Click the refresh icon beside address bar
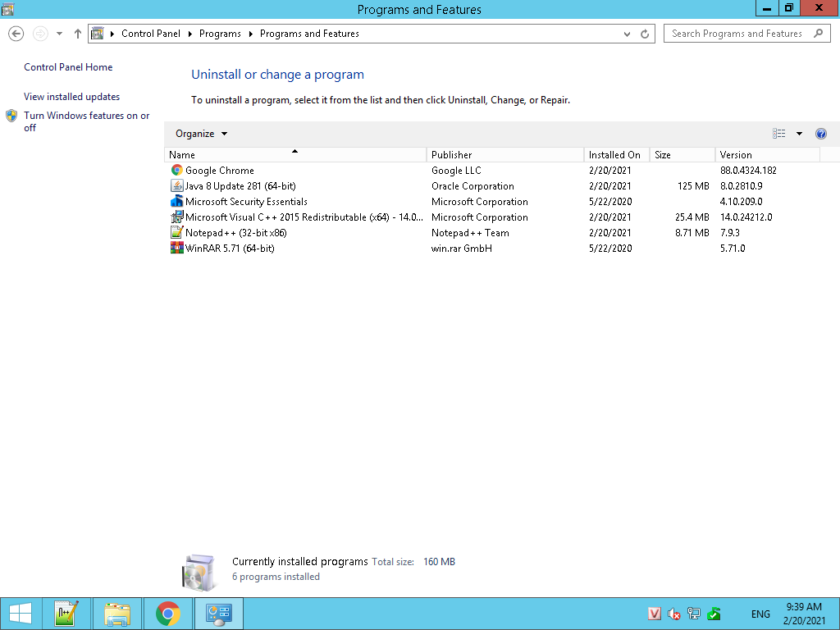 (x=645, y=34)
